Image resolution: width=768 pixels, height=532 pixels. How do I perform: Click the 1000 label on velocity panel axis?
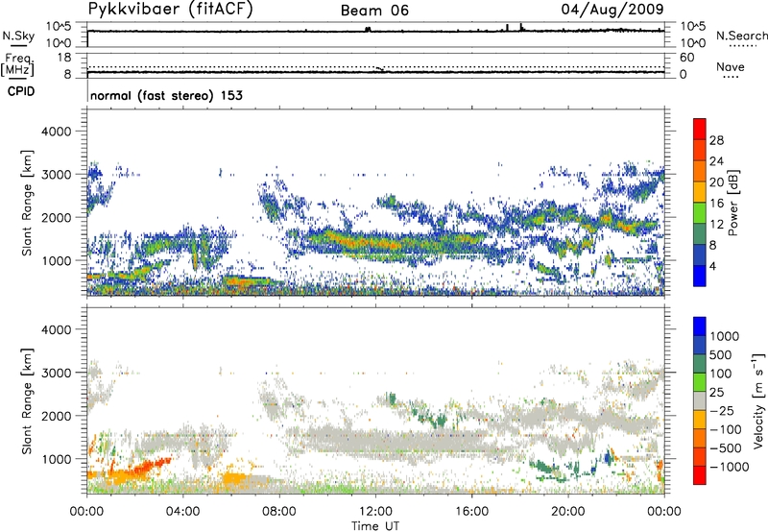[57, 459]
